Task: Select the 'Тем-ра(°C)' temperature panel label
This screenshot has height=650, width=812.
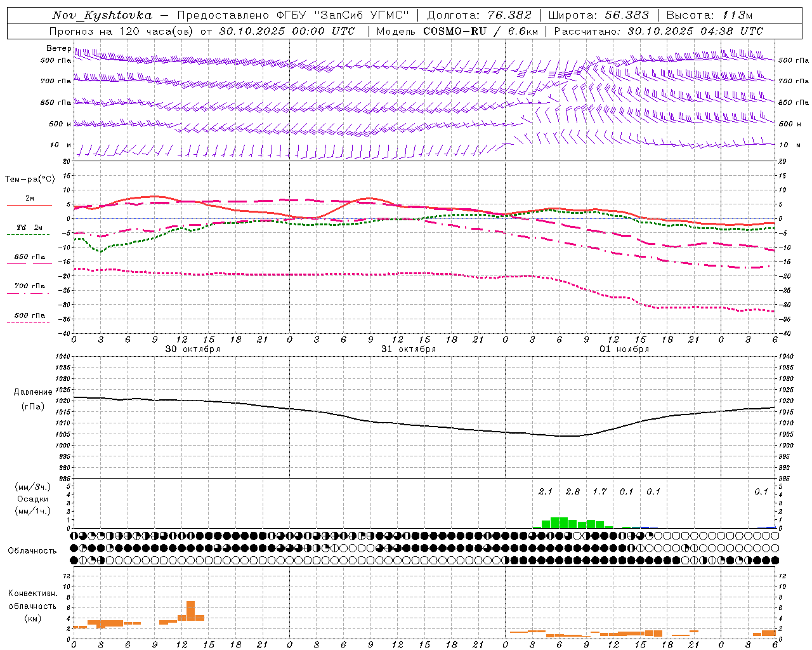Action: click(x=30, y=180)
